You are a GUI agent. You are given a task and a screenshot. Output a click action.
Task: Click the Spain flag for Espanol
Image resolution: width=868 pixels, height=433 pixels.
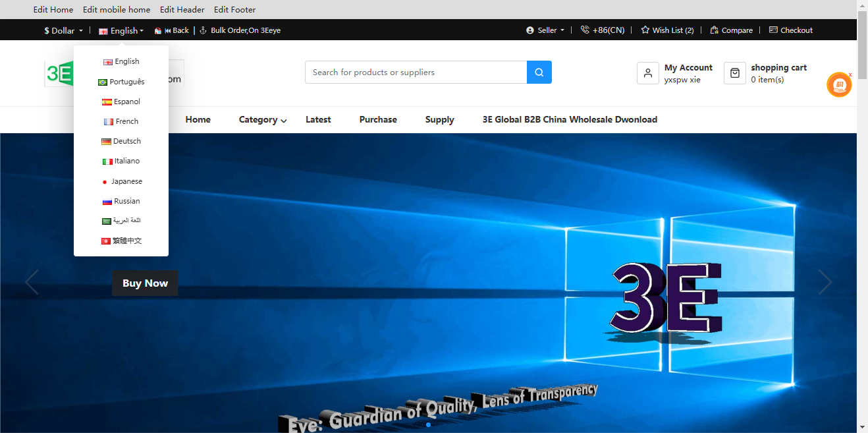pyautogui.click(x=107, y=102)
